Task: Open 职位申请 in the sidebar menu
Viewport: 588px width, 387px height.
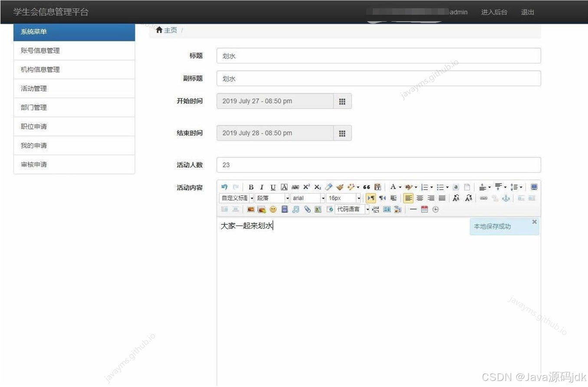Action: tap(74, 127)
